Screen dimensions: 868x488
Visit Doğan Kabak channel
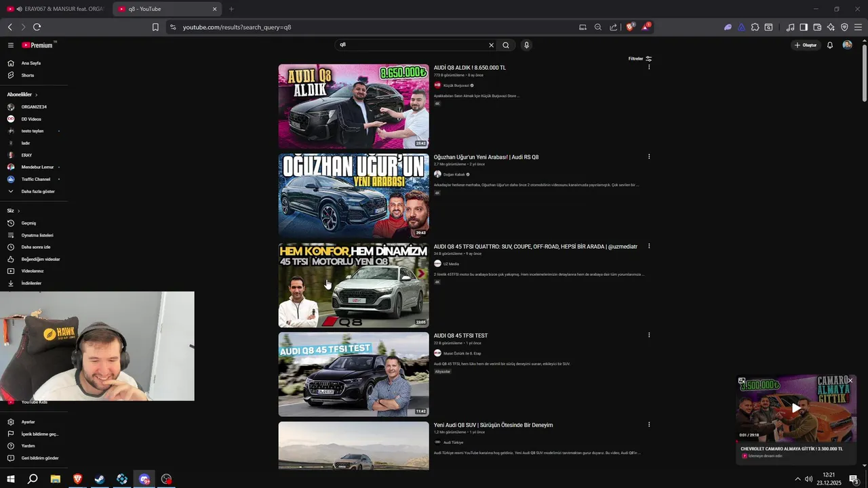click(x=454, y=175)
